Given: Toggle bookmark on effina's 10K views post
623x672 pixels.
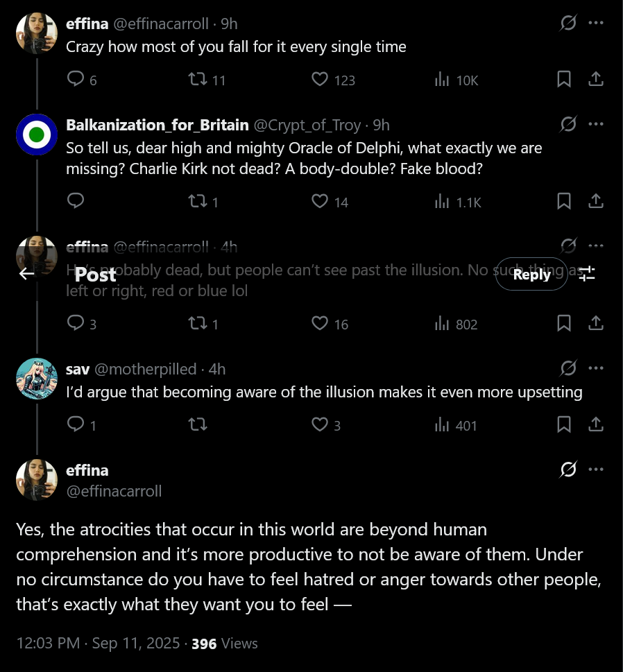Looking at the screenshot, I should pos(564,79).
